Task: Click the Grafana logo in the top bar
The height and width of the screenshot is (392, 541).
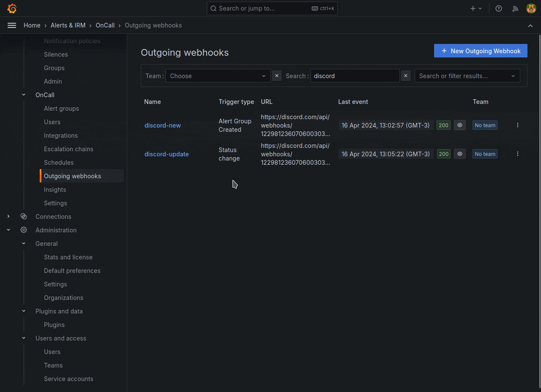Action: click(x=12, y=8)
